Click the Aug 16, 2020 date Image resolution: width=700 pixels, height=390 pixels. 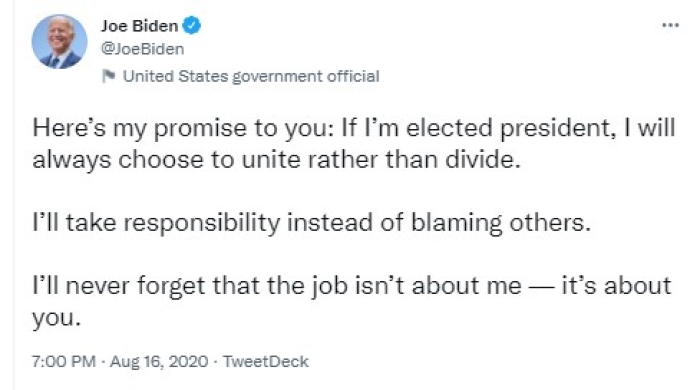click(159, 361)
